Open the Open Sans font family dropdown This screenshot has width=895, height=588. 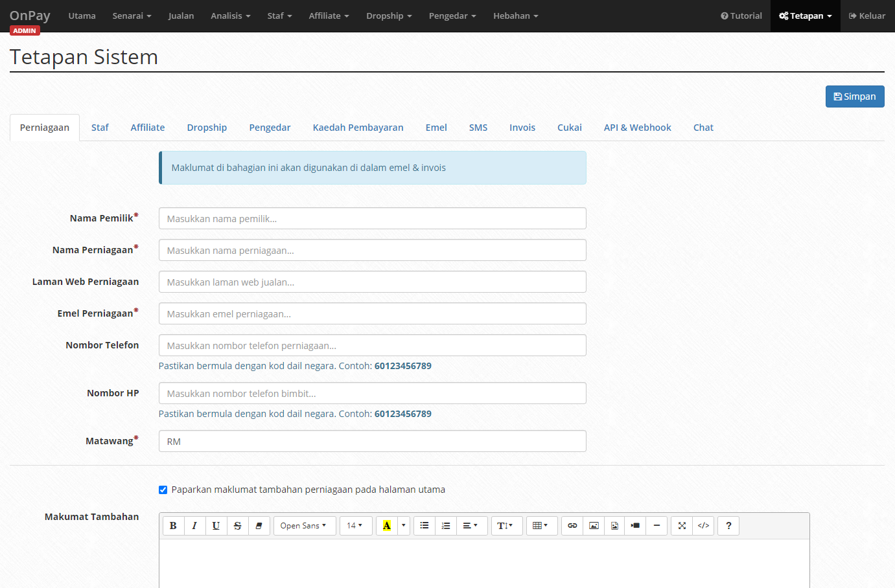[x=303, y=526]
